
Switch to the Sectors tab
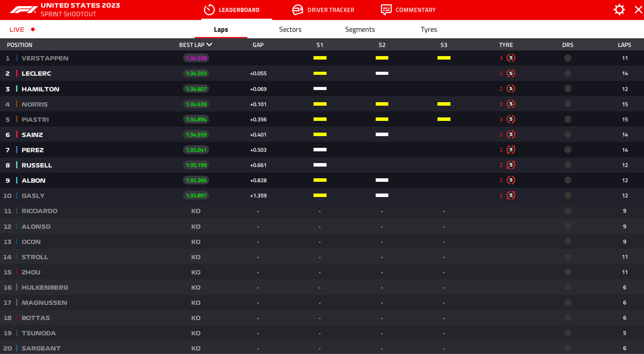tap(290, 30)
